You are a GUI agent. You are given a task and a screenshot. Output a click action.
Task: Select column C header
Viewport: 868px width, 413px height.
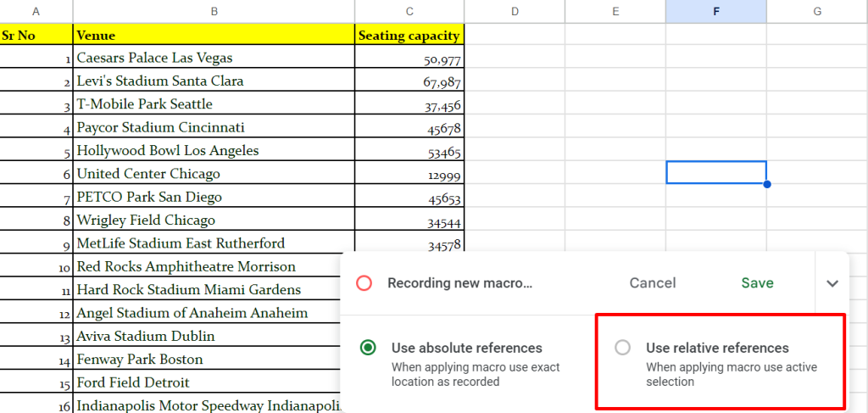tap(409, 11)
